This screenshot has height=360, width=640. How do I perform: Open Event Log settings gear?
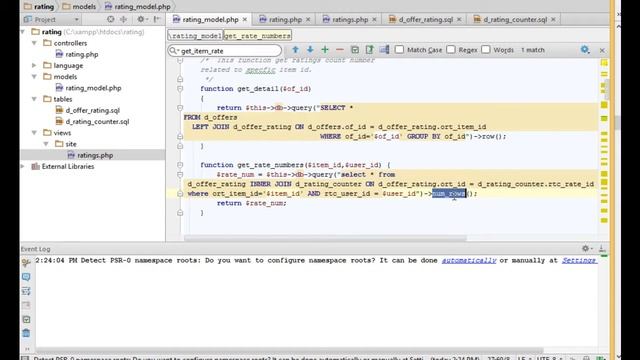[x=587, y=249]
